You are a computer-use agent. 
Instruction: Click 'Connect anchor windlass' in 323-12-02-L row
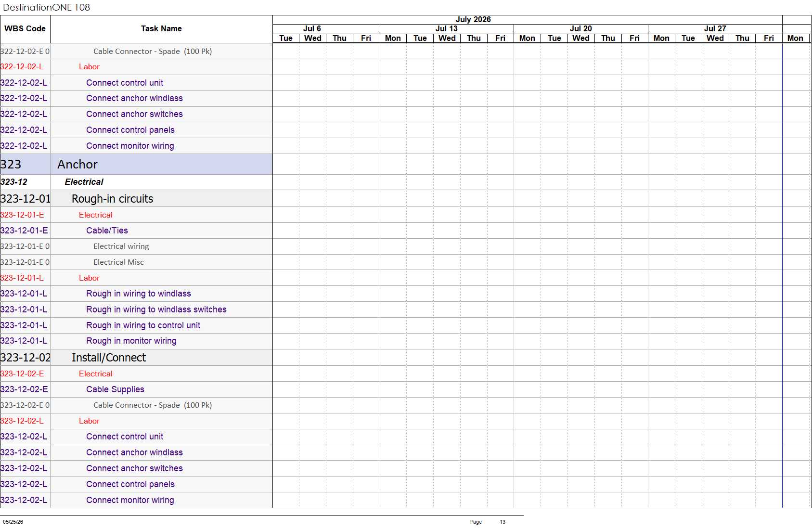click(x=134, y=452)
